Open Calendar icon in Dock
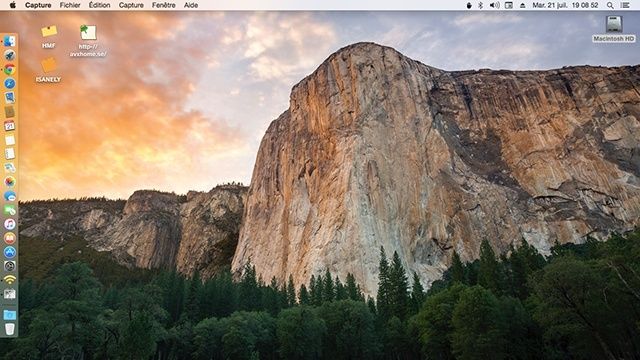 (9, 126)
